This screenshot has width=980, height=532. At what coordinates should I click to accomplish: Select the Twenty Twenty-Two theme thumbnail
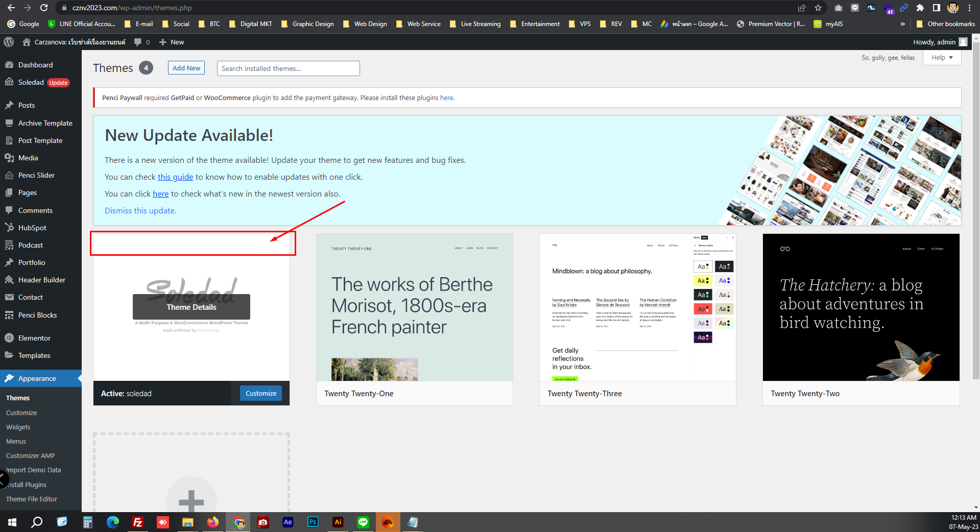[861, 307]
